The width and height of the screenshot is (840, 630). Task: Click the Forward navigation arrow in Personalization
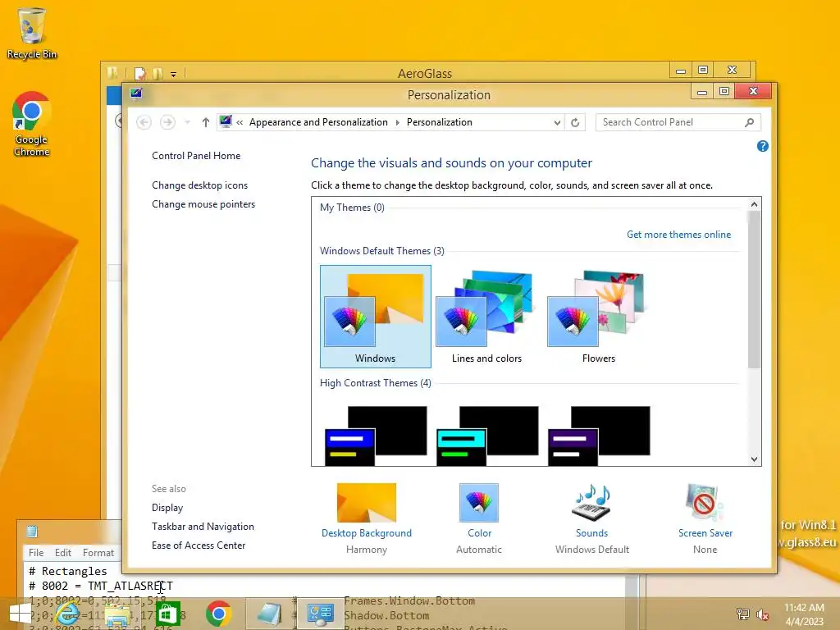pyautogui.click(x=167, y=122)
